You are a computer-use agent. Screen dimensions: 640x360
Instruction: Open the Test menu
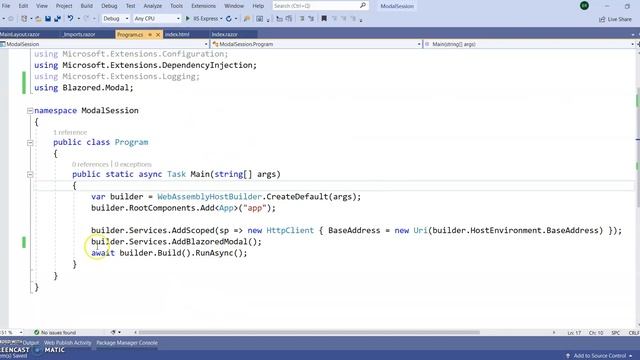pyautogui.click(x=131, y=6)
